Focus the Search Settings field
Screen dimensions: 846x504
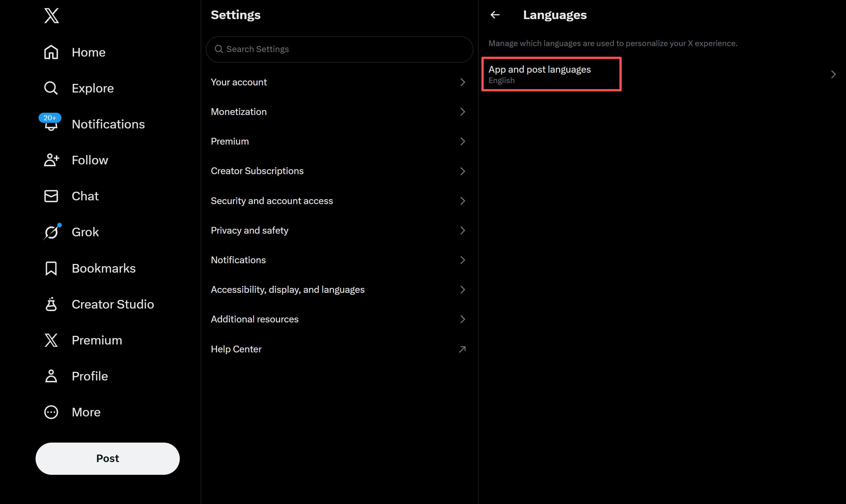339,49
